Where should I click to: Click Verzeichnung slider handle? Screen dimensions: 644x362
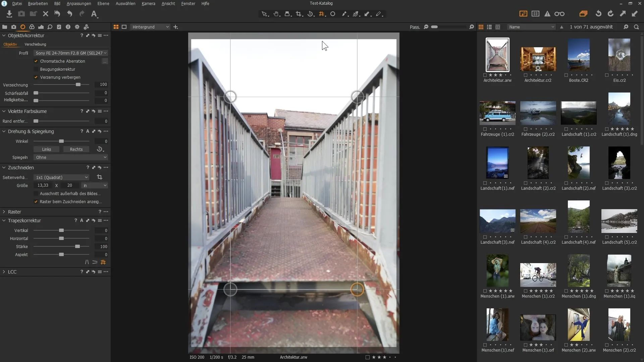(x=78, y=84)
